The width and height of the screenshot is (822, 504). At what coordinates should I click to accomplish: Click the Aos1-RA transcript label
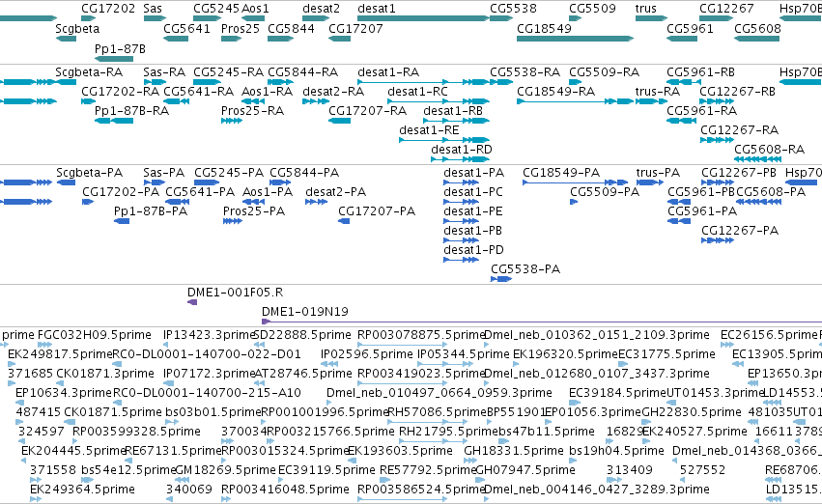click(x=267, y=92)
